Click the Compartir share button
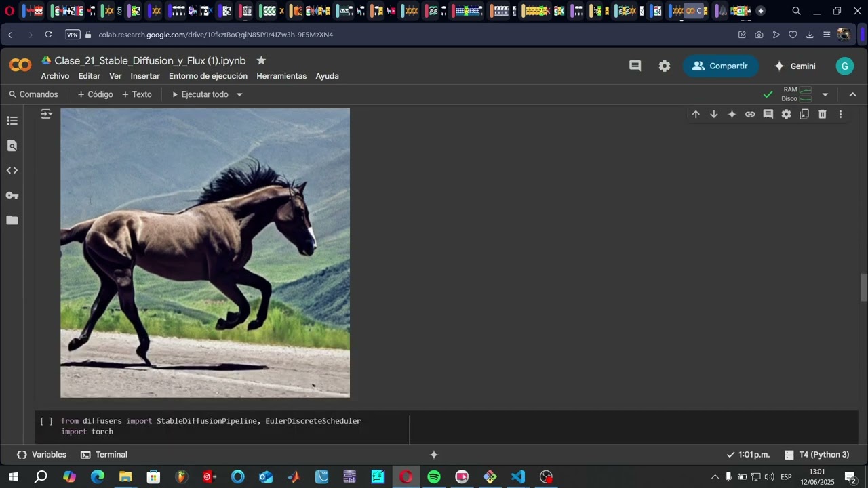The width and height of the screenshot is (868, 488). click(x=720, y=66)
